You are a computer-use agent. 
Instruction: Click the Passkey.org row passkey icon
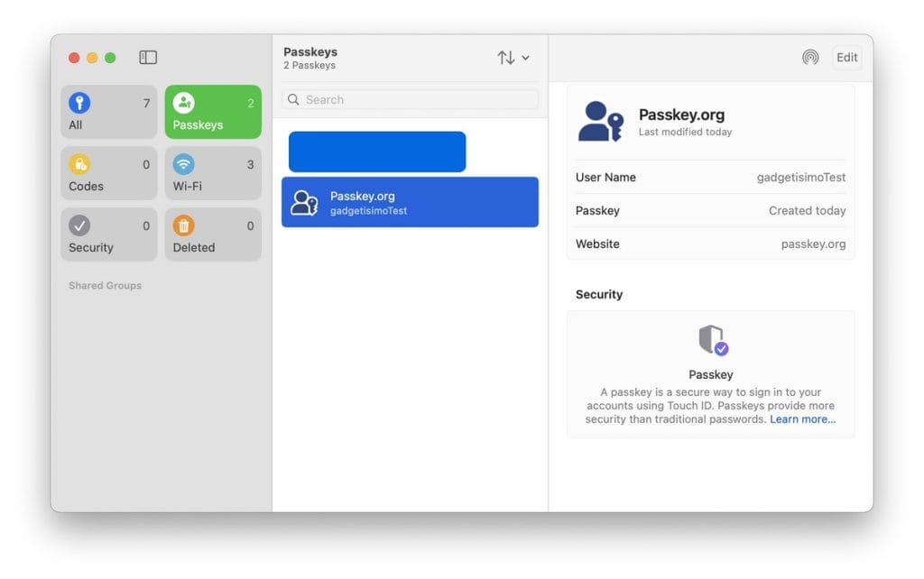point(304,203)
